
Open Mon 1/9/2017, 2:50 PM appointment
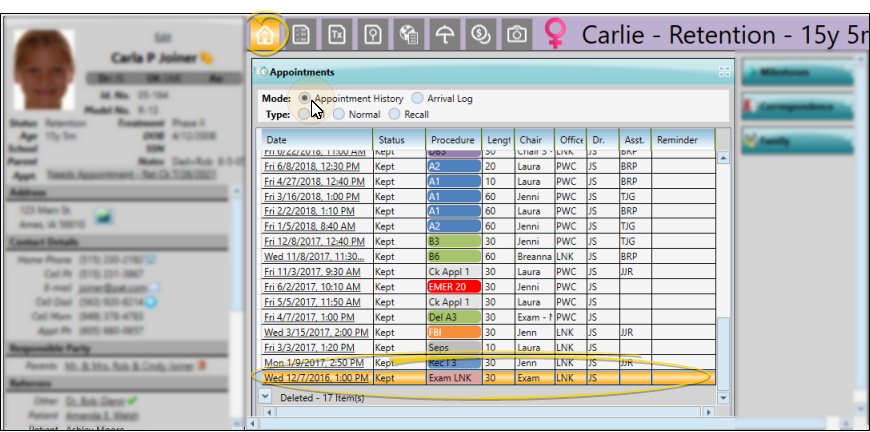tap(314, 363)
